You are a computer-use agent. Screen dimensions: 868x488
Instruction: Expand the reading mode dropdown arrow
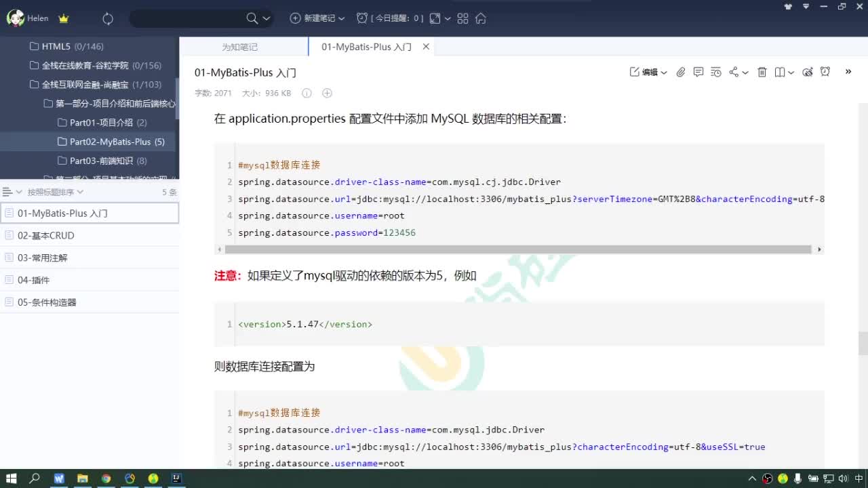pos(791,73)
